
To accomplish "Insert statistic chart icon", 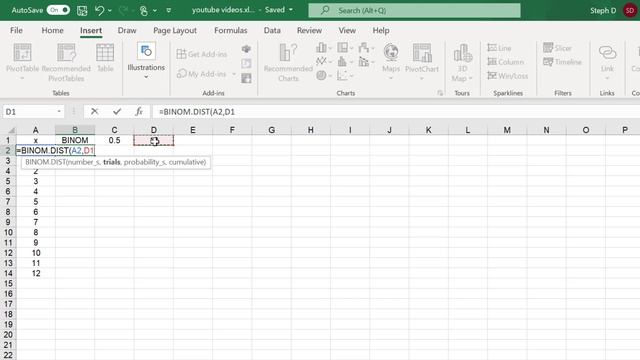I will 342,62.
